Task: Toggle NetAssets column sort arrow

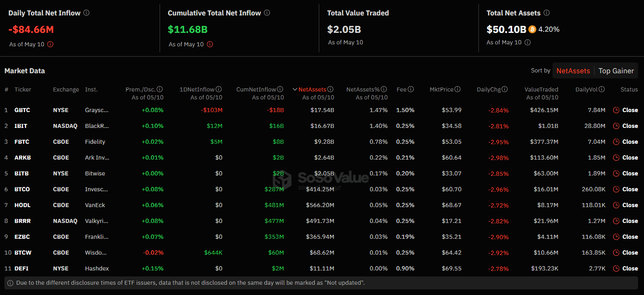Action: pyautogui.click(x=295, y=89)
